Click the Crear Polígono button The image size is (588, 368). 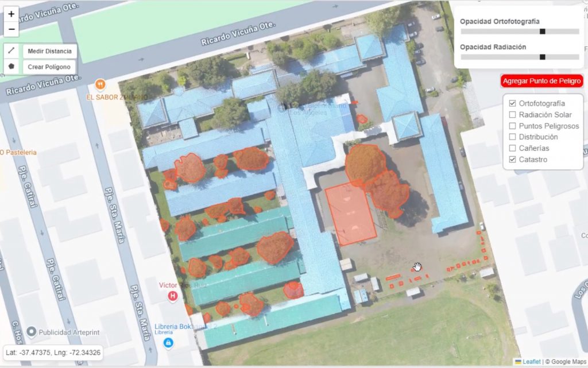pos(49,67)
